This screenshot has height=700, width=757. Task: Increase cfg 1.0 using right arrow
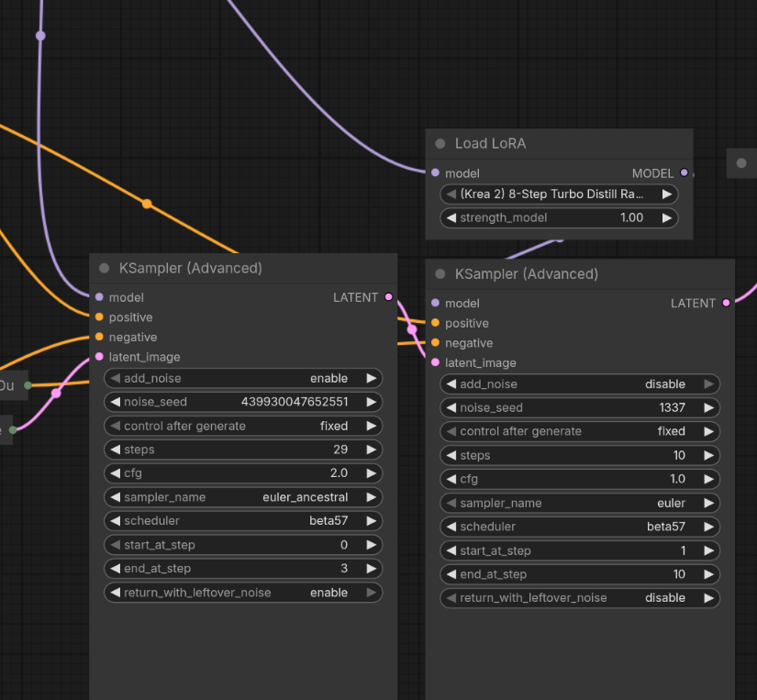[708, 479]
